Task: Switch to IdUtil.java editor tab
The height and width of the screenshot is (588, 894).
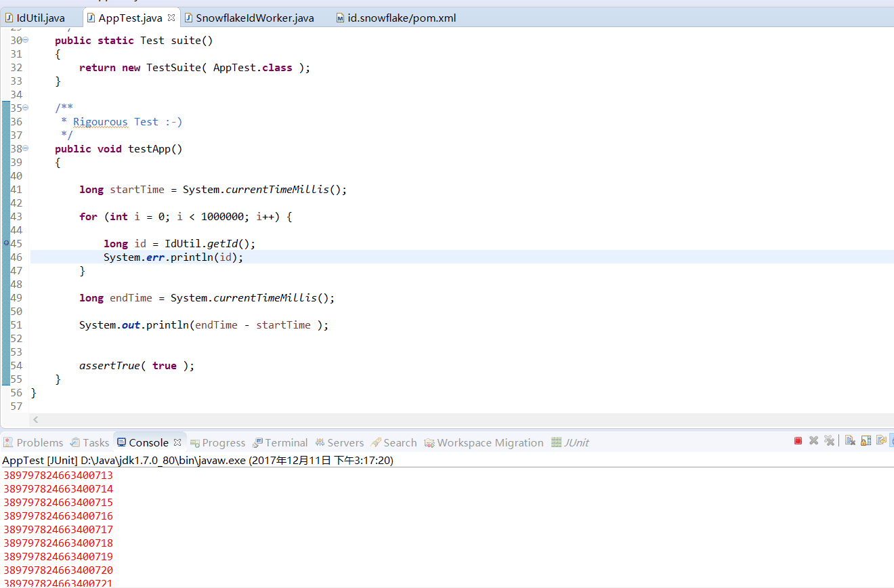Action: [x=40, y=18]
